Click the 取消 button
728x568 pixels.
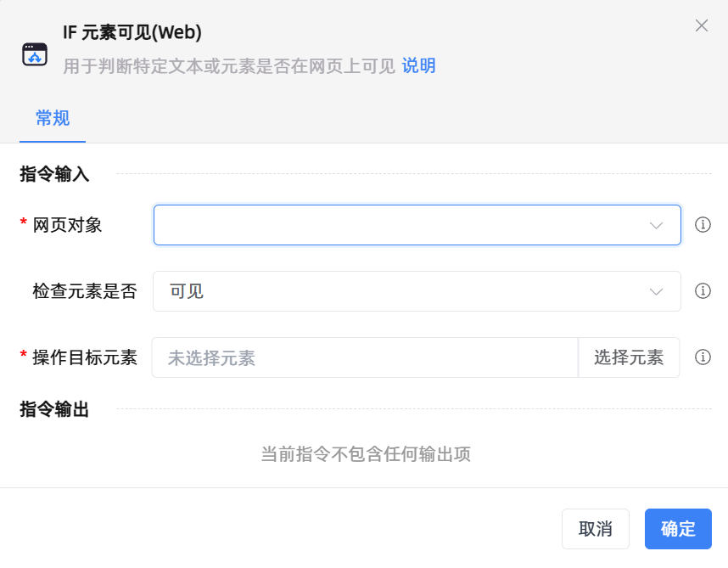pos(595,529)
